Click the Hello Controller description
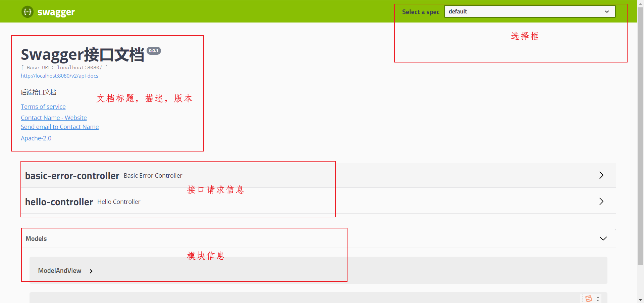The width and height of the screenshot is (644, 303). pos(119,202)
